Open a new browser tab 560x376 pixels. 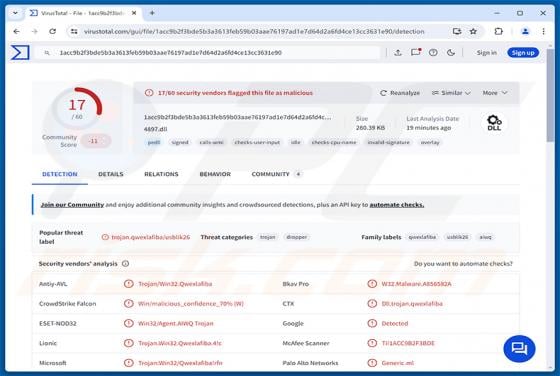point(152,13)
